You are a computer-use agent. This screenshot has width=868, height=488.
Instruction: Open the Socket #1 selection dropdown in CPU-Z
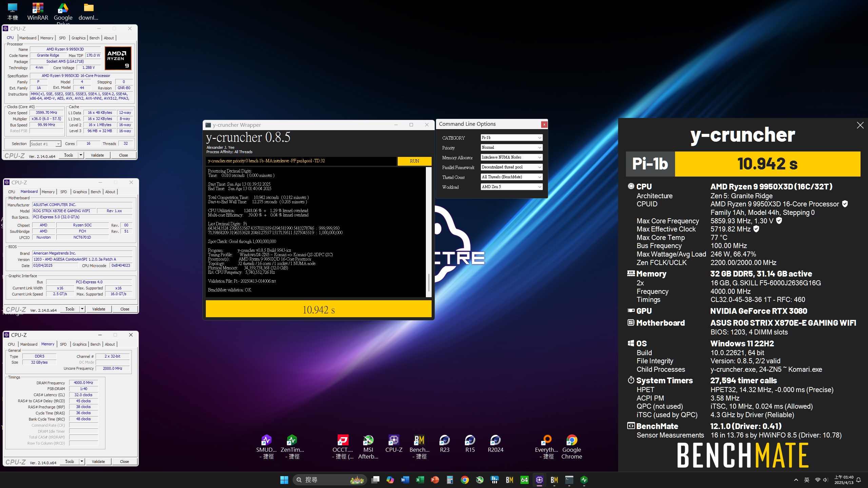[45, 144]
